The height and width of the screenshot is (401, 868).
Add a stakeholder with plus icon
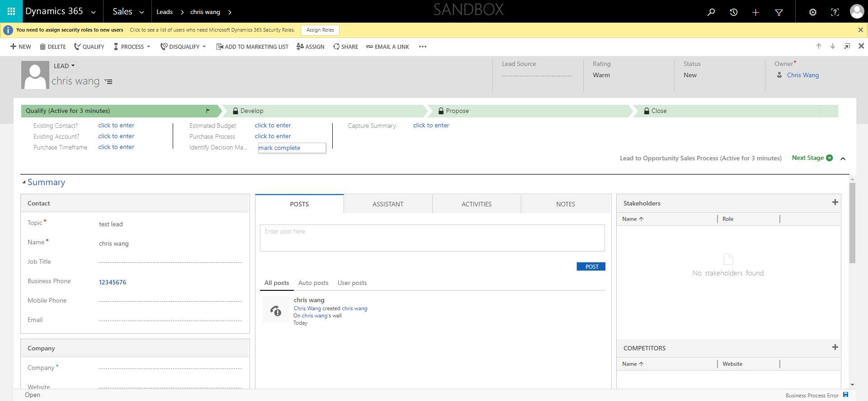pos(835,202)
